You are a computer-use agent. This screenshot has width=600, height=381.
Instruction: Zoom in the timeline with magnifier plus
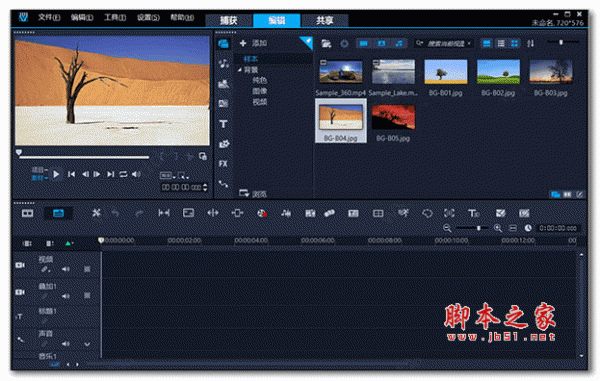pyautogui.click(x=498, y=228)
